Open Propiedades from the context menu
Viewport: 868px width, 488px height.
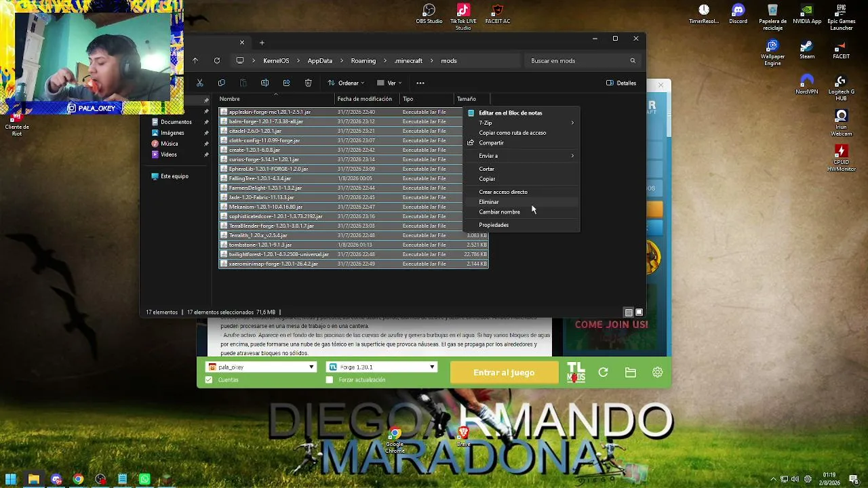(x=521, y=225)
